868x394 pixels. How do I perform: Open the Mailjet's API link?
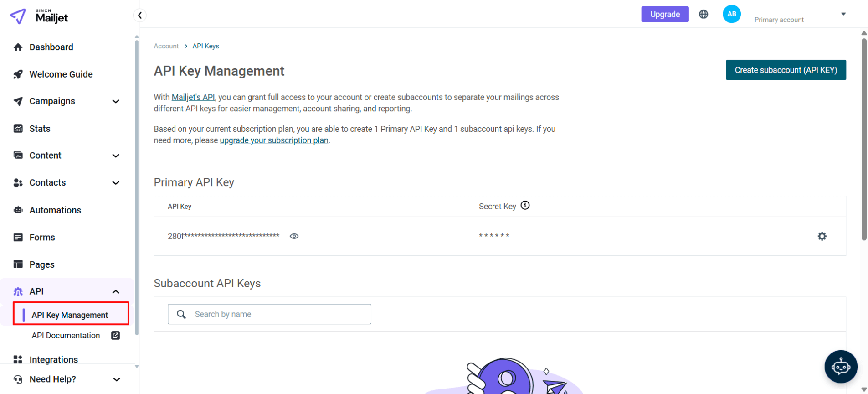coord(193,97)
